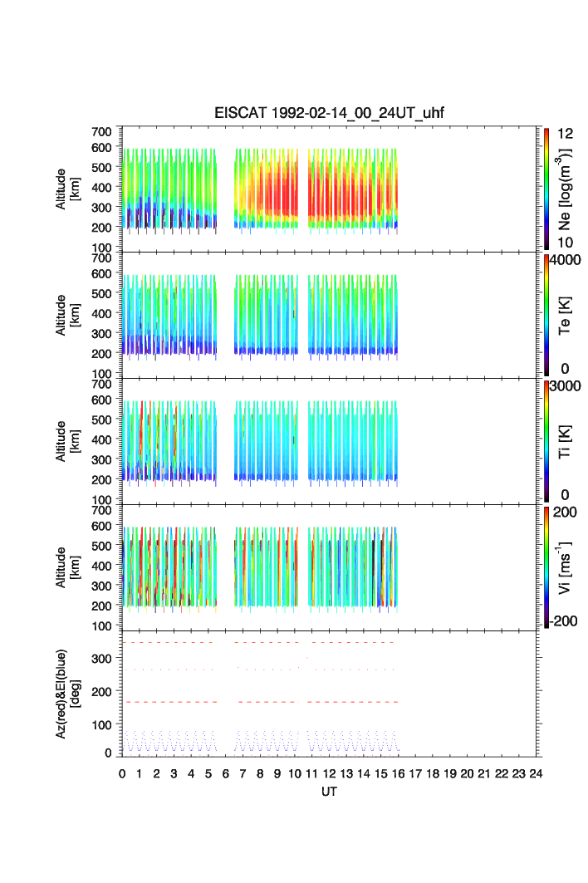
Task: Click the 500 altitude tick in the Te panel
Action: click(101, 293)
